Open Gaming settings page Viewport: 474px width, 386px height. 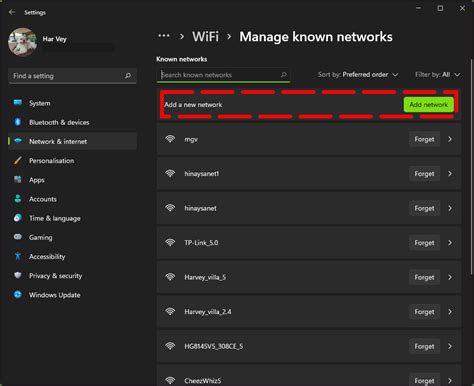pos(72,237)
